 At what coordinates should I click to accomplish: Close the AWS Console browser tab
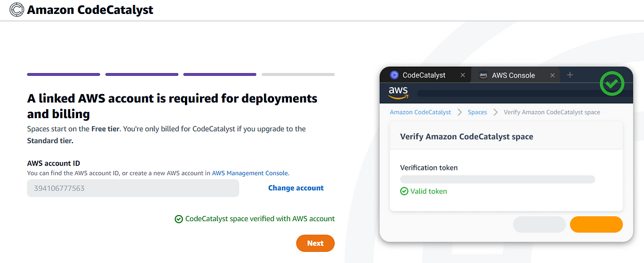point(553,75)
